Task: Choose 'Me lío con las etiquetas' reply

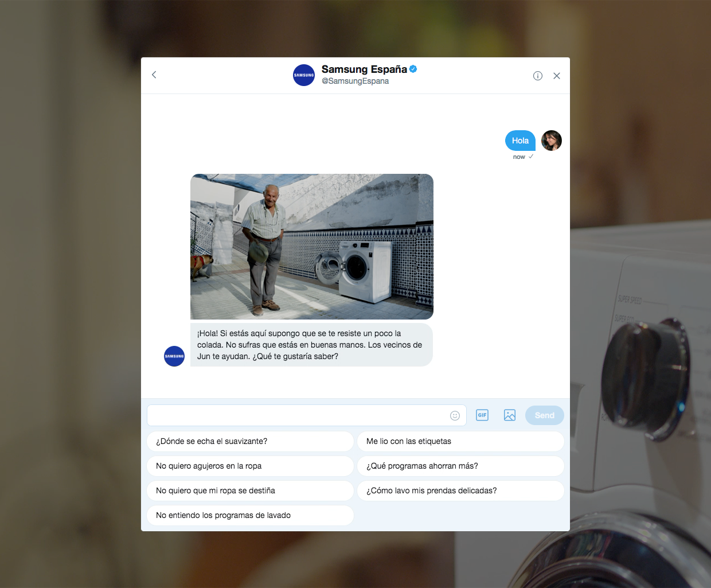Action: point(461,441)
